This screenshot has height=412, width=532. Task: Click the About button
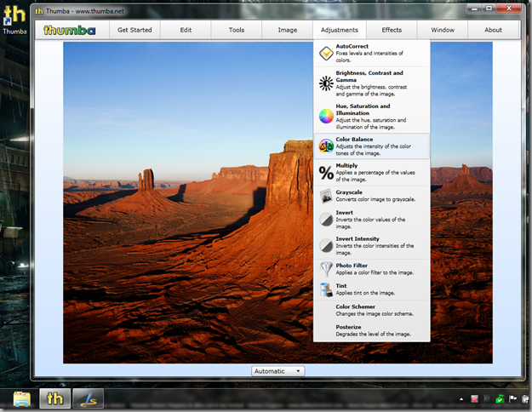tap(493, 30)
